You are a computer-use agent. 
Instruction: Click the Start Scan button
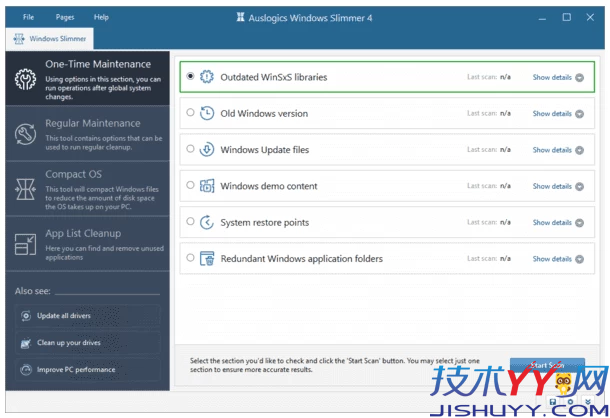pyautogui.click(x=547, y=365)
